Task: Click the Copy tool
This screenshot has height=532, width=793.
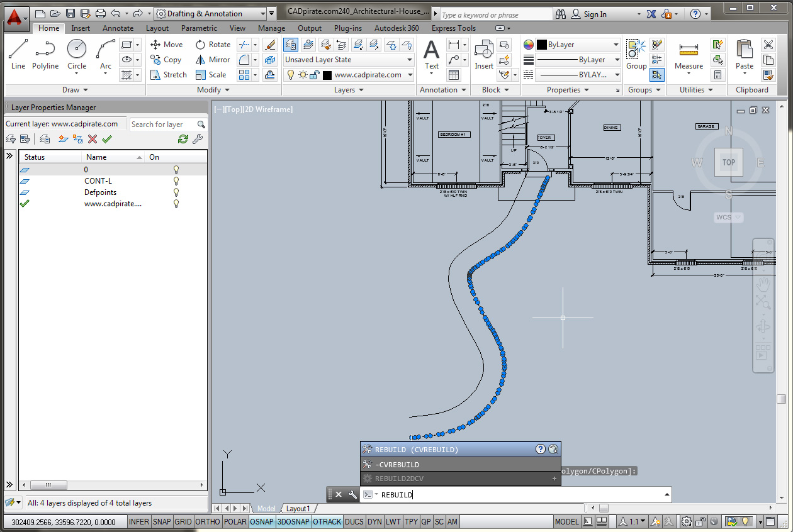Action: pyautogui.click(x=166, y=60)
